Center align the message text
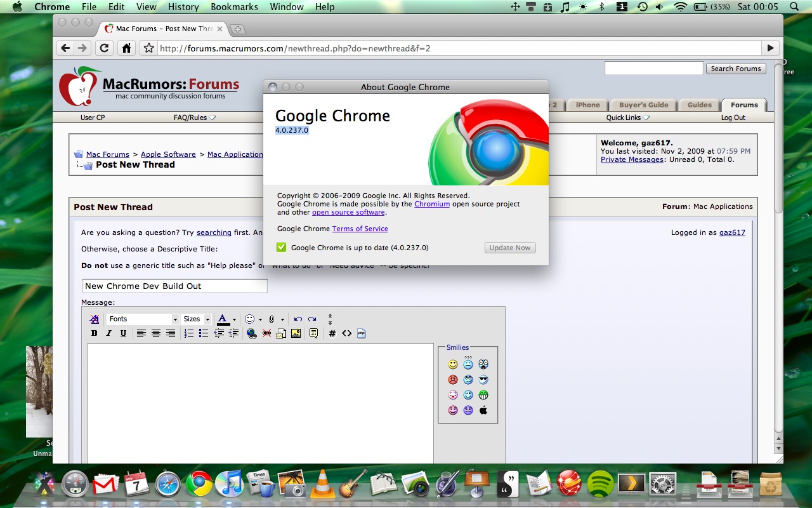The width and height of the screenshot is (812, 508). [x=155, y=333]
